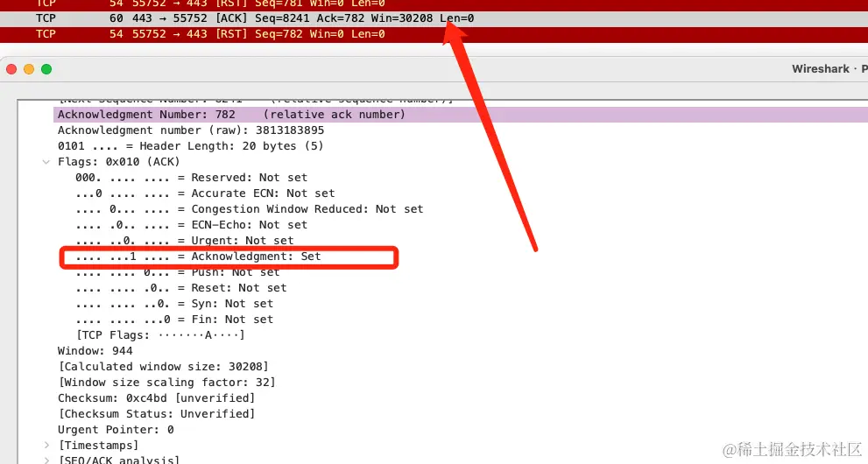Select Header Length: 20 bytes (5) row

click(190, 146)
